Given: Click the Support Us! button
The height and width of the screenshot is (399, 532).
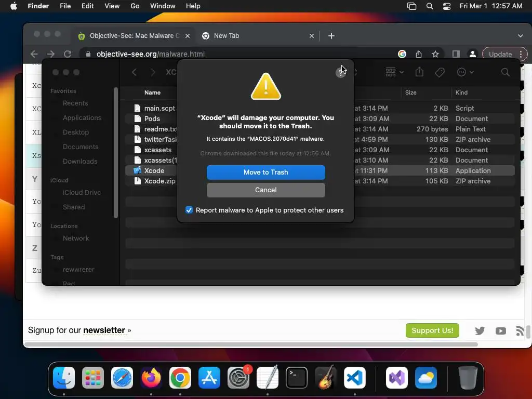Looking at the screenshot, I should tap(432, 330).
